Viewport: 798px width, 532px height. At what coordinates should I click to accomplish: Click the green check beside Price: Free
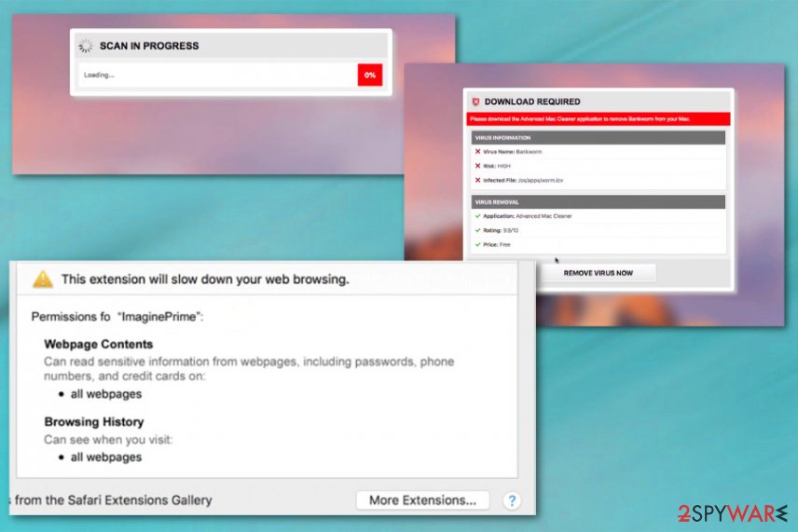[477, 245]
